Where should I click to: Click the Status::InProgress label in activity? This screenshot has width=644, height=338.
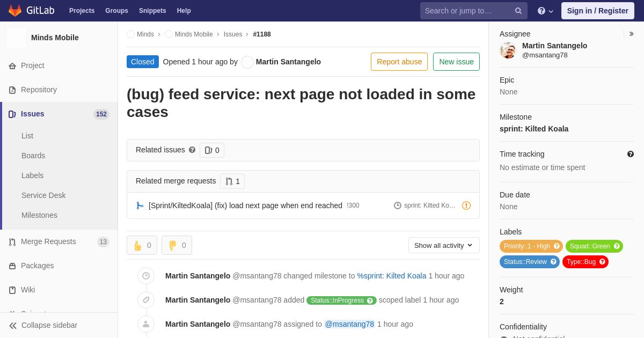click(341, 300)
